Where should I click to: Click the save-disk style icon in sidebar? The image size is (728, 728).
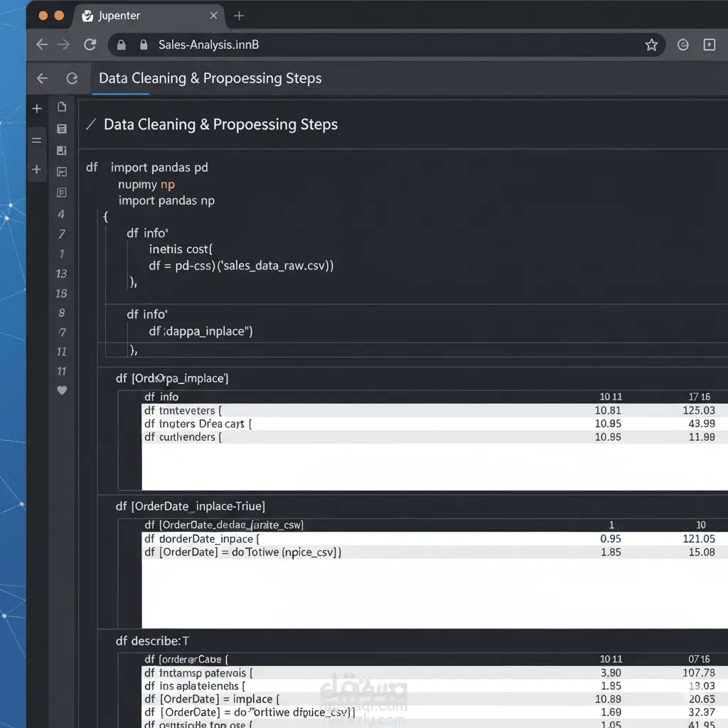tap(62, 151)
